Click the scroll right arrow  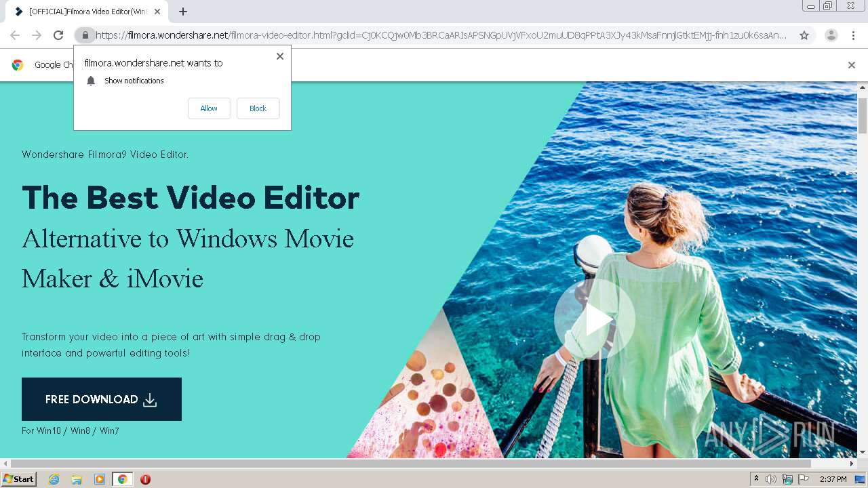[x=852, y=464]
